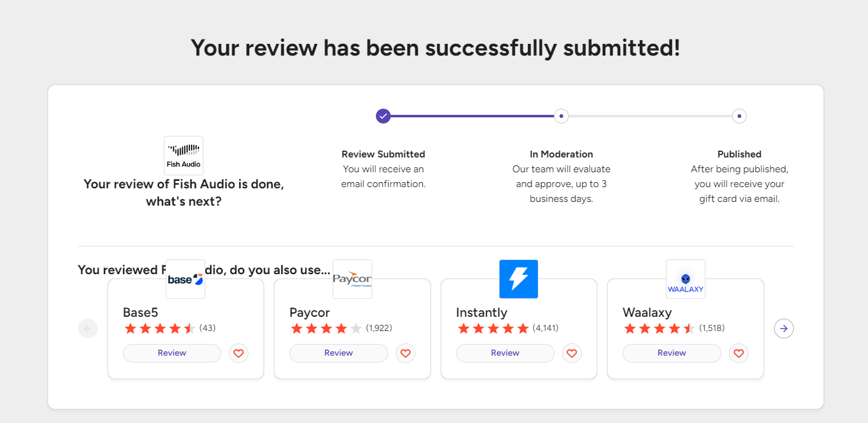Click the Review Submitted checkmark step
The height and width of the screenshot is (423, 868).
(x=383, y=115)
